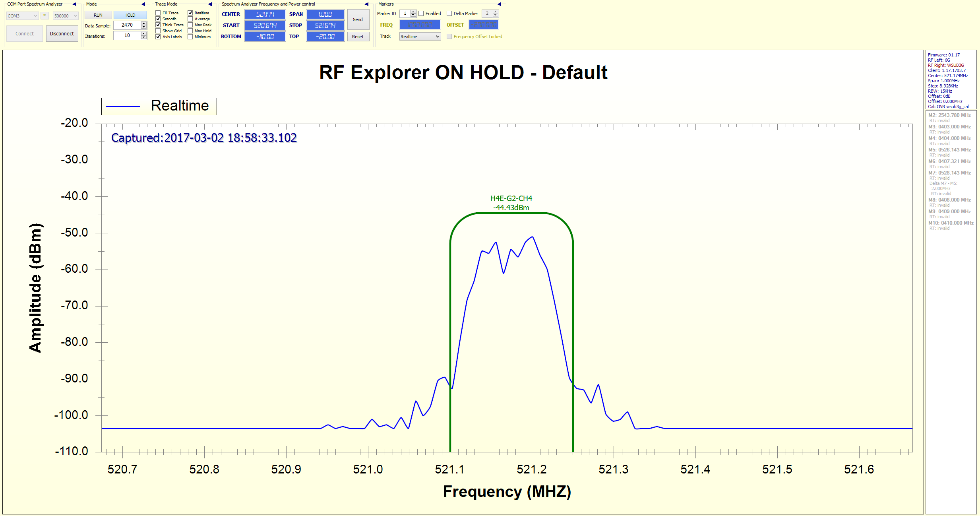Enable the Show Grid checkbox
980x516 pixels.
point(158,31)
